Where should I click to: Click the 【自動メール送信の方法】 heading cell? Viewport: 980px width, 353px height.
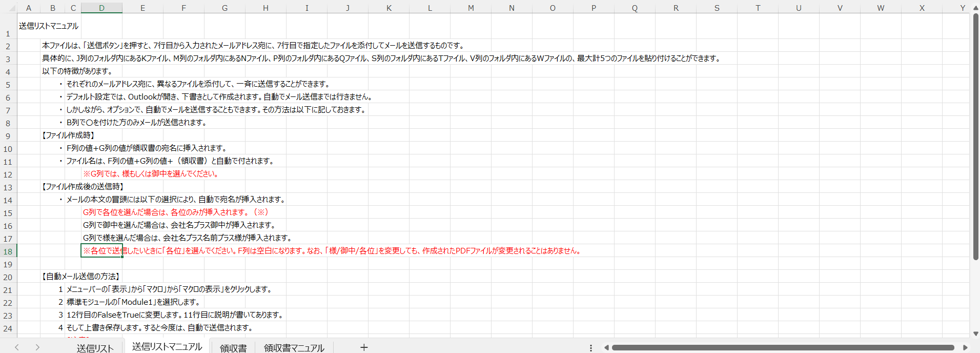click(80, 277)
